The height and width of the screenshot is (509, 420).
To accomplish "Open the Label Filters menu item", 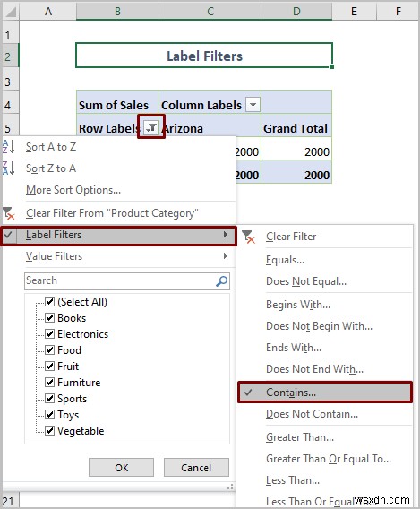I will pos(119,235).
